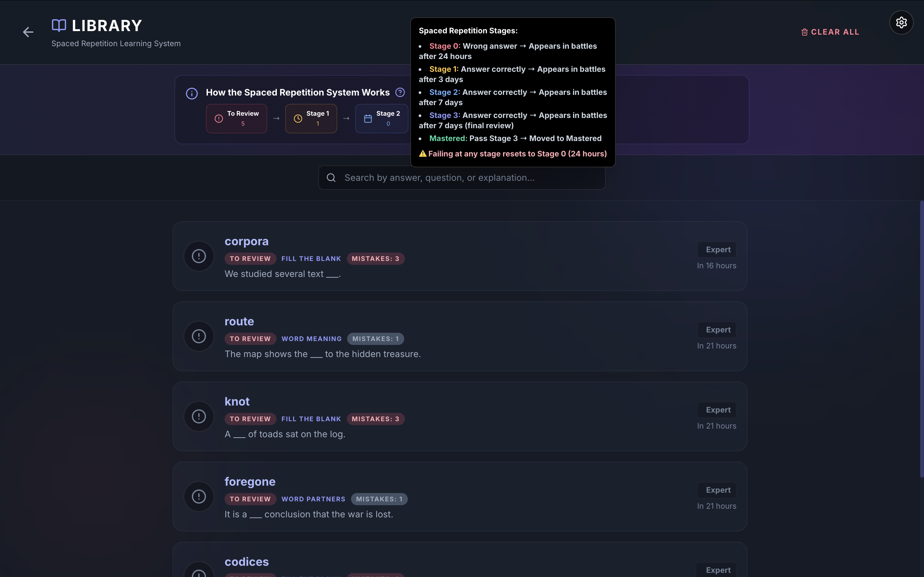Click the alert icon beside corpora
924x577 pixels.
click(x=199, y=256)
